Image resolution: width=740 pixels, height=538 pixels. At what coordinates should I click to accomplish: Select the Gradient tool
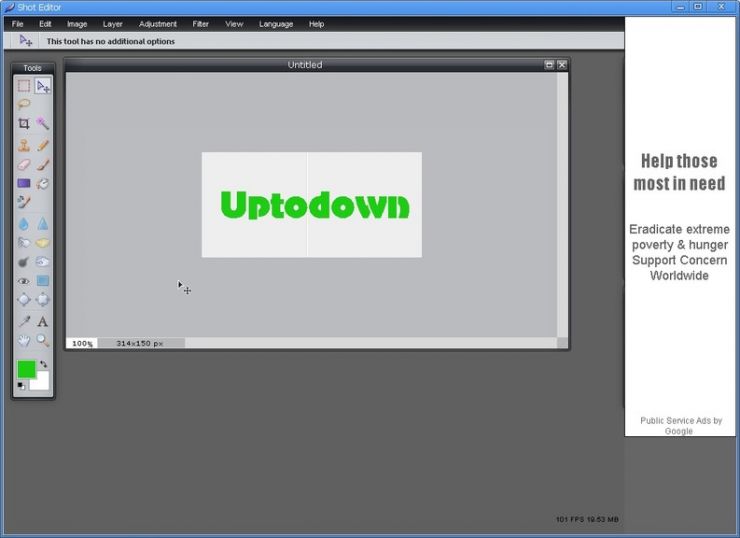click(x=24, y=184)
